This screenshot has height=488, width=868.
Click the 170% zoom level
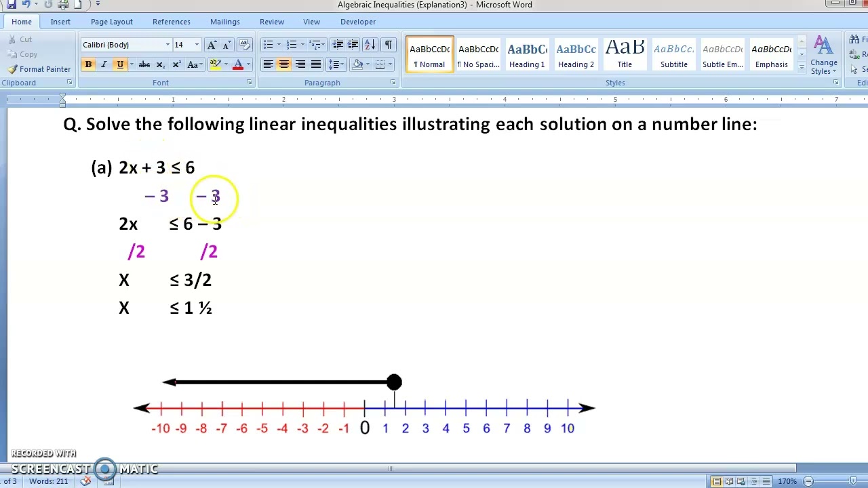click(x=787, y=481)
